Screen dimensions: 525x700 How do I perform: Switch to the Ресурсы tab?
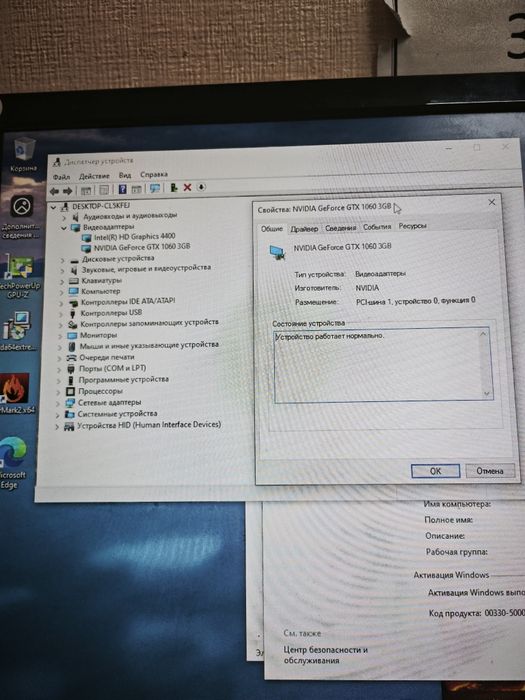click(x=412, y=226)
